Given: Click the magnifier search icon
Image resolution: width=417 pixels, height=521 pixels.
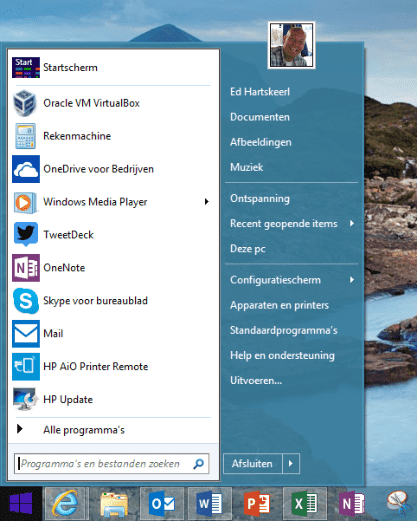Looking at the screenshot, I should pyautogui.click(x=198, y=463).
